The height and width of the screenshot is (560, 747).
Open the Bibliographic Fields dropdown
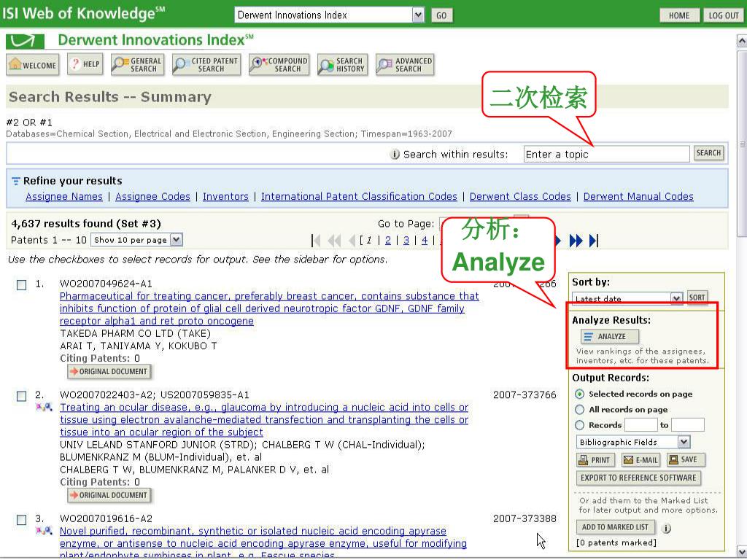pos(684,443)
